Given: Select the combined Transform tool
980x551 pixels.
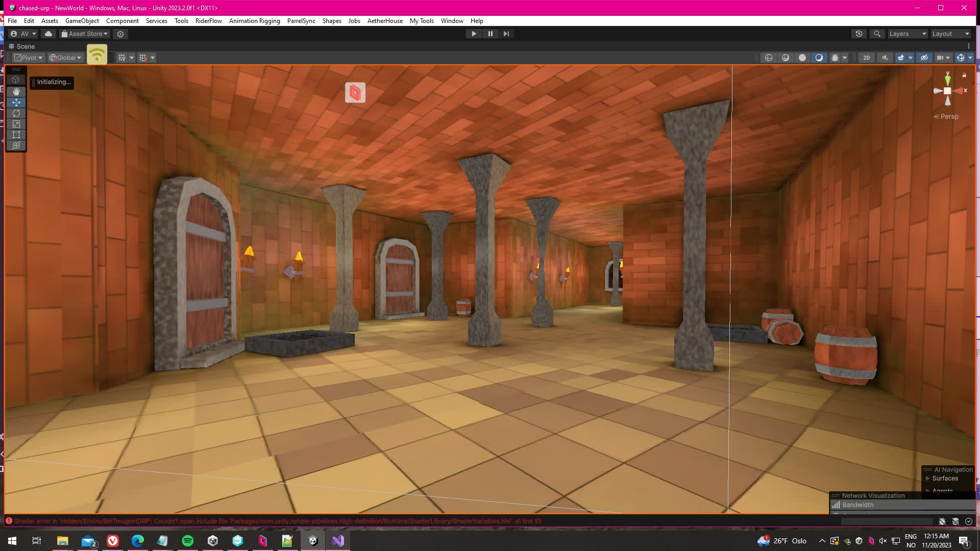Looking at the screenshot, I should point(16,145).
